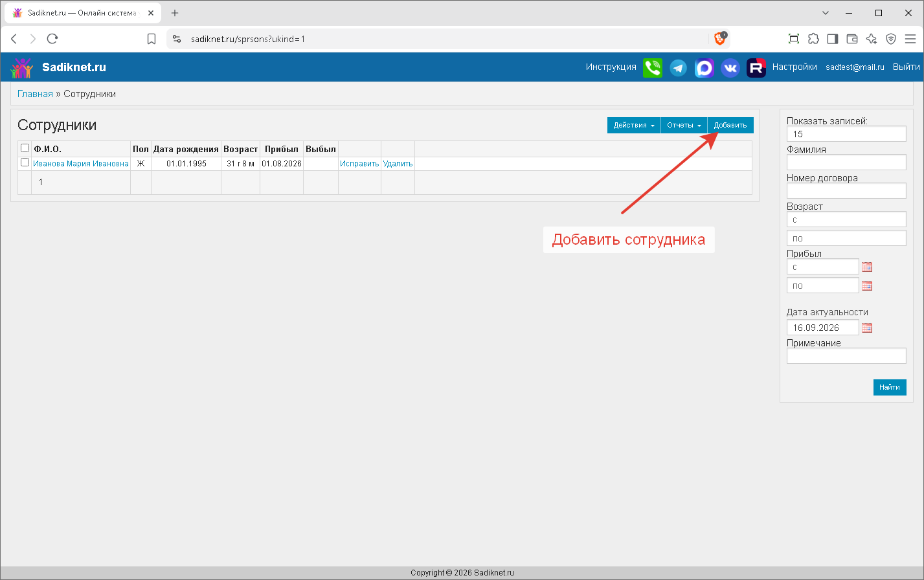
Task: Click the Sadiknet.ru logo icon
Action: (x=22, y=67)
